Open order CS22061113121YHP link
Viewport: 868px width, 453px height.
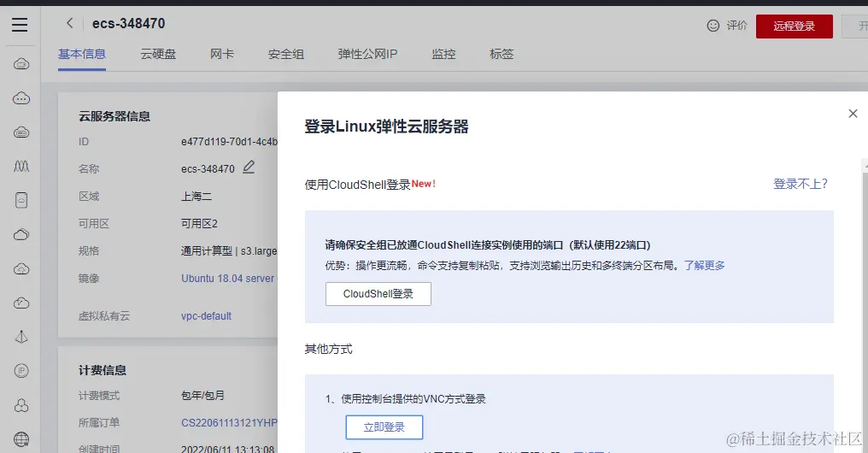point(229,422)
